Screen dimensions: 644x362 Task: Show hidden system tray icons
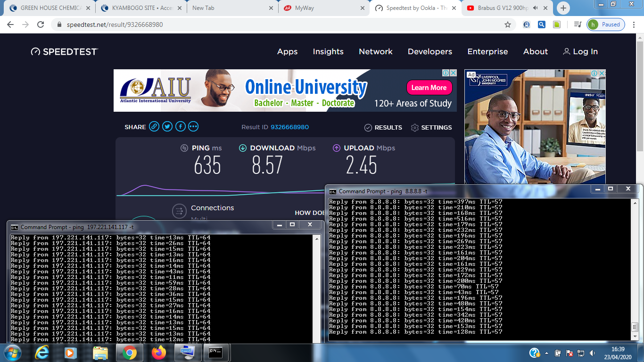click(x=546, y=353)
